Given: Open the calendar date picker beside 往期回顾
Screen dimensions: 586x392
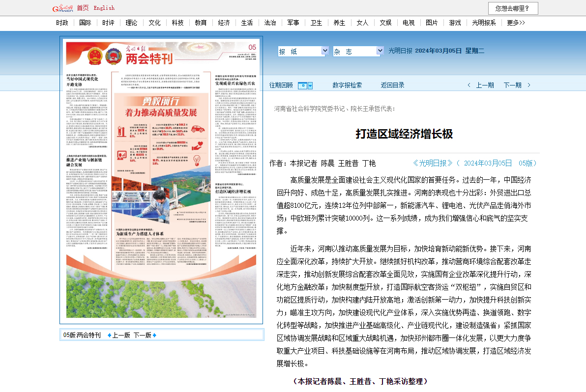Looking at the screenshot, I should [x=302, y=85].
